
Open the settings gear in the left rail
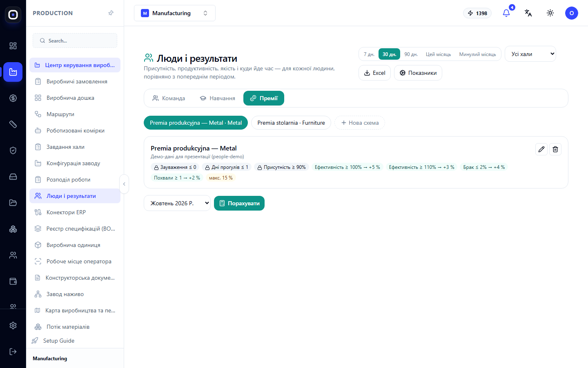pos(13,325)
